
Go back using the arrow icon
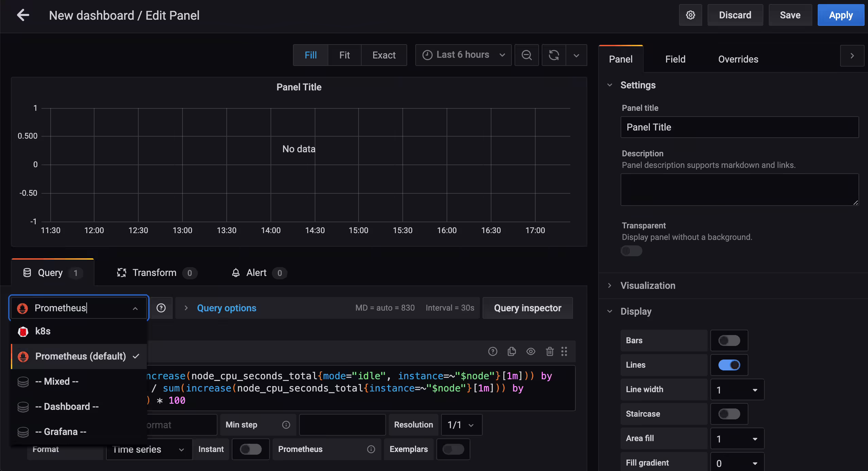click(x=23, y=15)
